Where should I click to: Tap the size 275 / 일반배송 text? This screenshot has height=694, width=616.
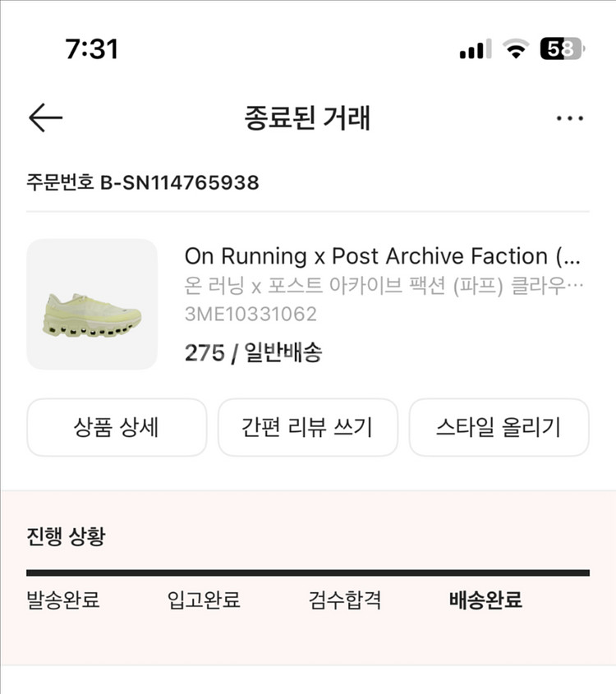[x=253, y=353]
